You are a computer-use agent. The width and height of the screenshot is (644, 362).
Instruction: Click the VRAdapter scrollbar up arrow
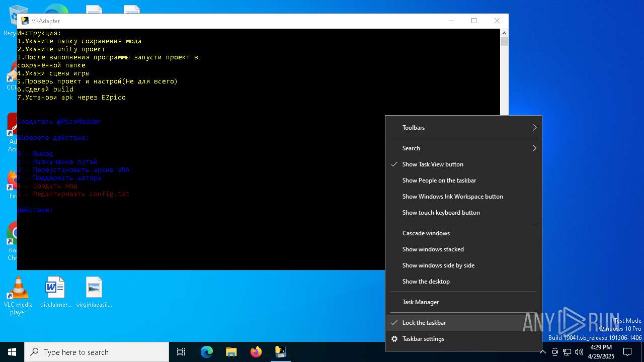[x=504, y=33]
